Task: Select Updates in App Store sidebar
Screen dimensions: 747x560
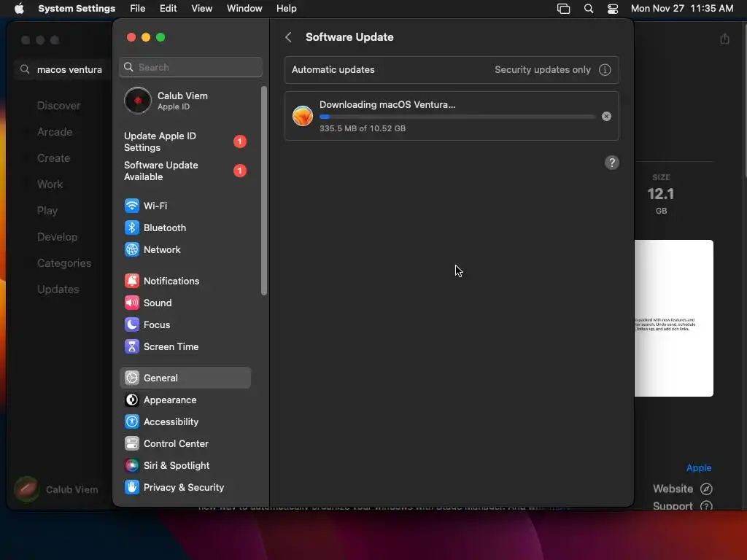Action: coord(58,289)
